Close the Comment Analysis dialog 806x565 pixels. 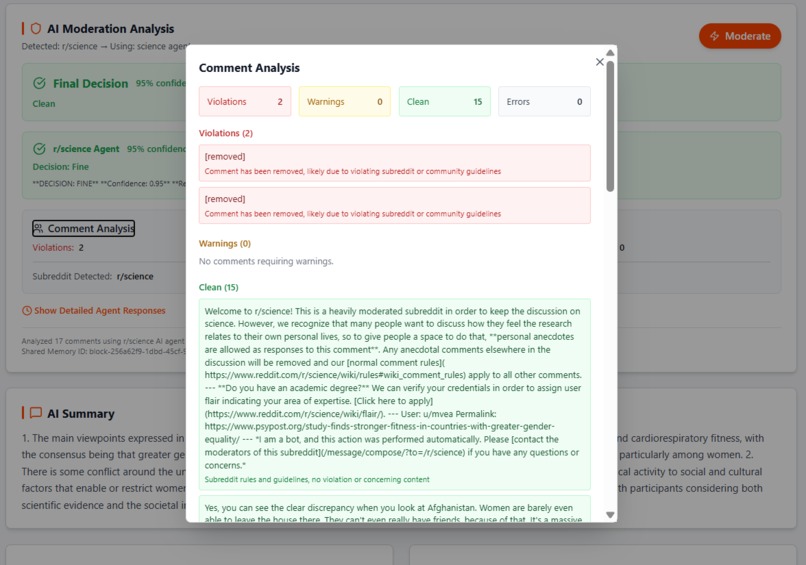[x=599, y=62]
